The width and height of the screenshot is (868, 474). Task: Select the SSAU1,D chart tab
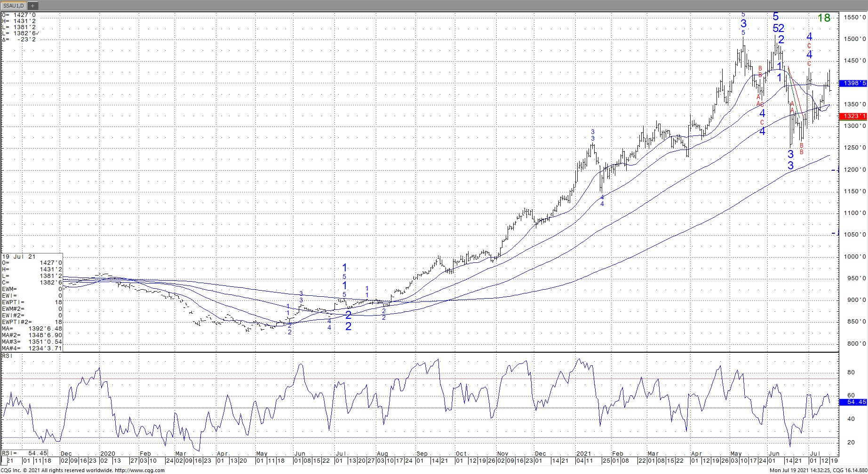(14, 6)
